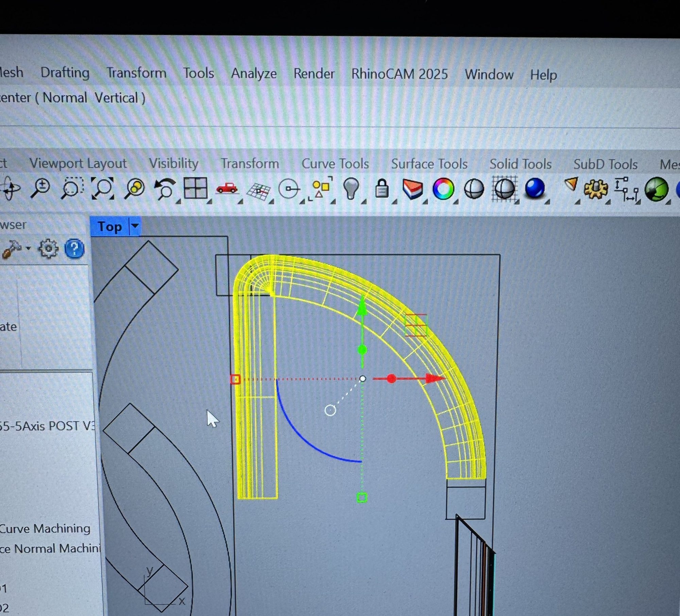Open the RhinoCAM 2025 menu
Viewport: 680px width, 616px height.
(x=400, y=74)
